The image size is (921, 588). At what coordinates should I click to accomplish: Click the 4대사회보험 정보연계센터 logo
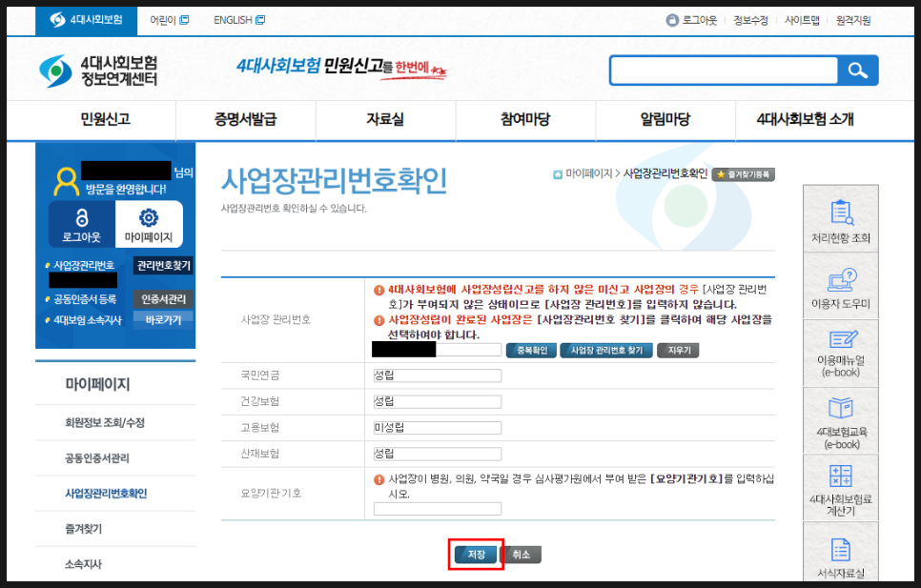[x=98, y=71]
